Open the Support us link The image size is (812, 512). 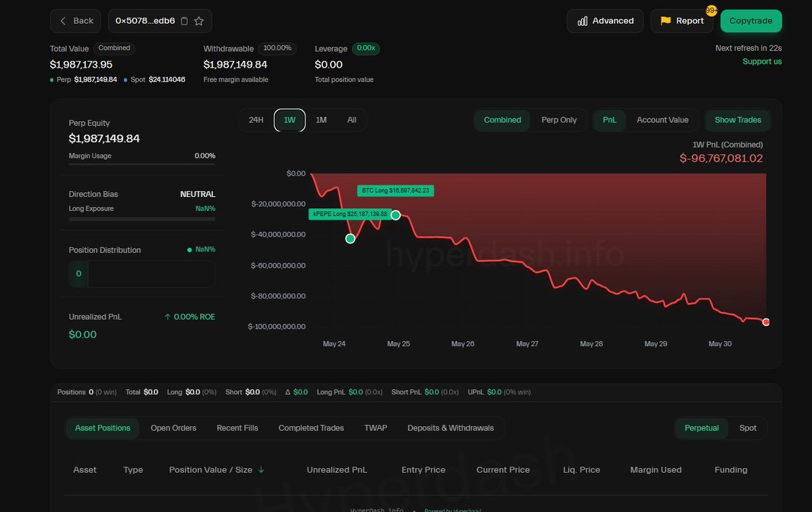[x=762, y=62]
